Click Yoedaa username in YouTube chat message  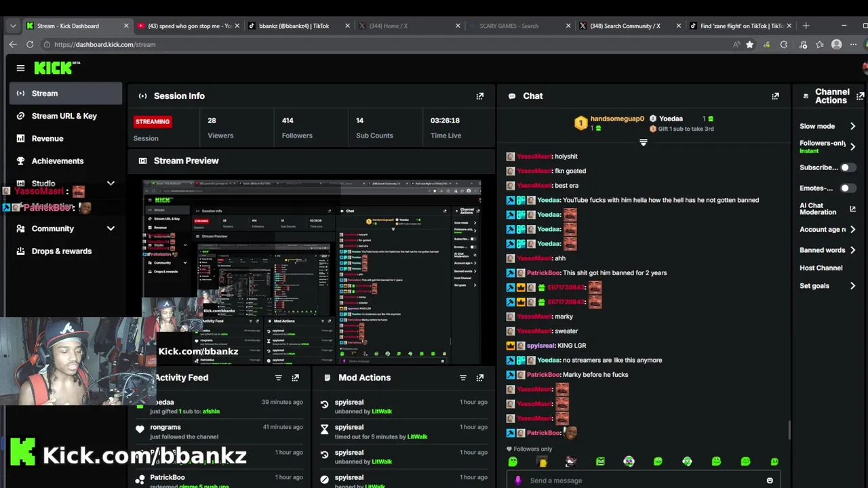[x=549, y=200]
